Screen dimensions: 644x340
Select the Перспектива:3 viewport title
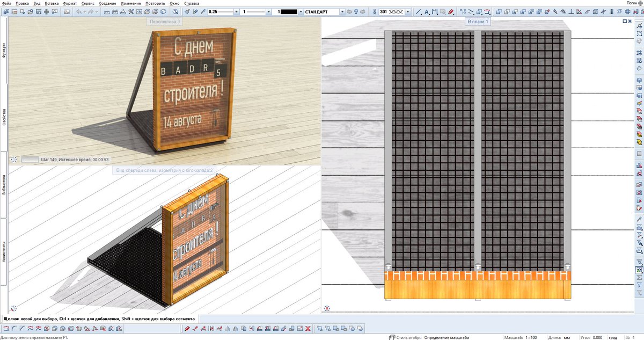(x=165, y=21)
